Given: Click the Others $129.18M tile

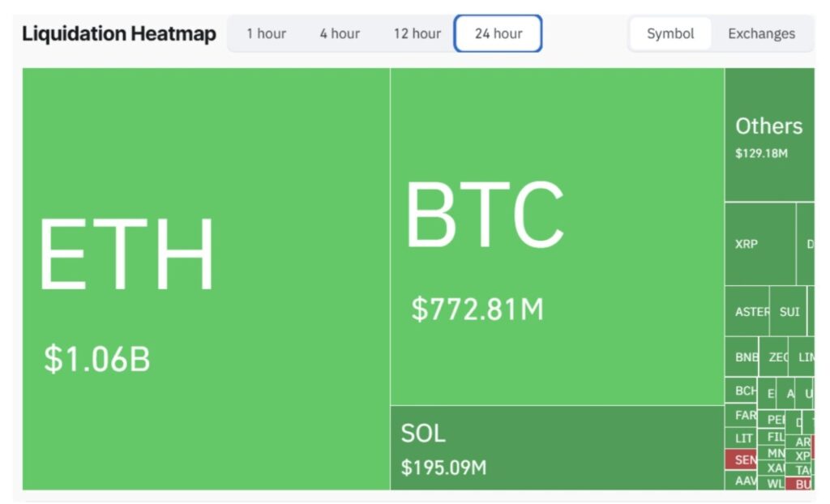Looking at the screenshot, I should (768, 135).
